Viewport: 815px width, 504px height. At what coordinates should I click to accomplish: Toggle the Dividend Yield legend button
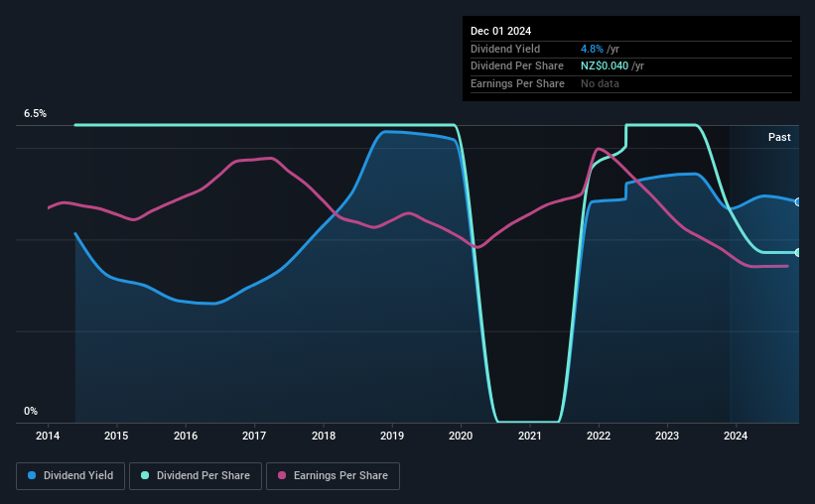(70, 476)
